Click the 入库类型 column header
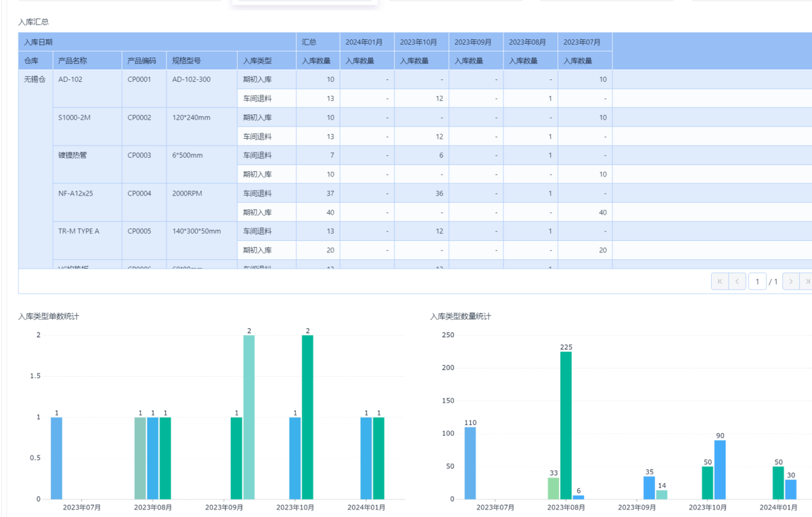Screen dimensions: 812x517 tap(267, 60)
